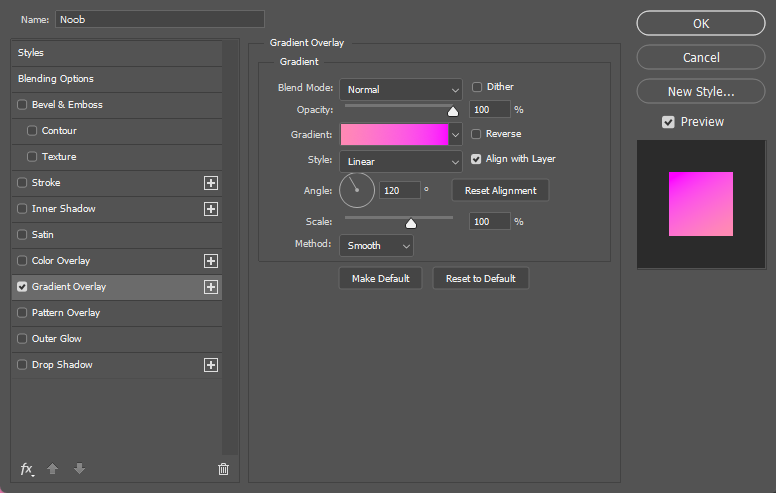
Task: Click the trash icon to delete effect
Action: (x=223, y=468)
